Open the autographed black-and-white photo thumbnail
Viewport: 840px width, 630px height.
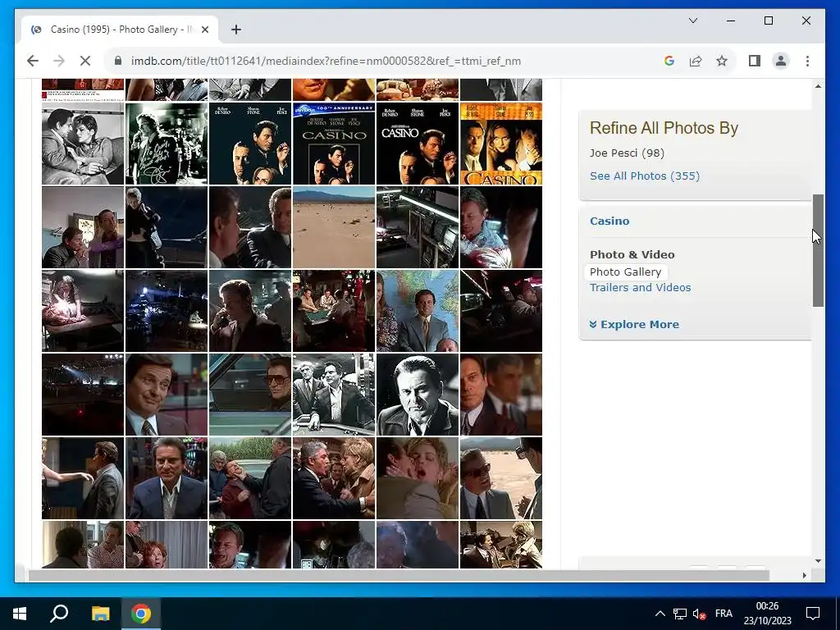(x=166, y=144)
